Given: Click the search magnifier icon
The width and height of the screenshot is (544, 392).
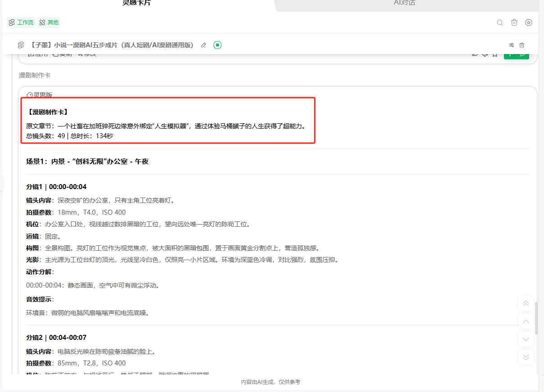Looking at the screenshot, I should click(500, 23).
